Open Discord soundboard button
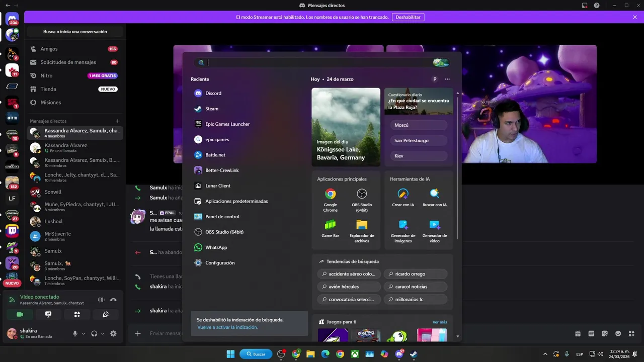Viewport: 644px width, 362px height. [x=106, y=314]
